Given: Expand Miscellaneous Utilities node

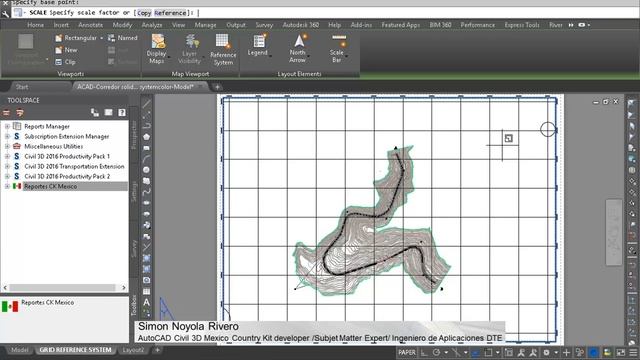Looking at the screenshot, I should pyautogui.click(x=7, y=146).
